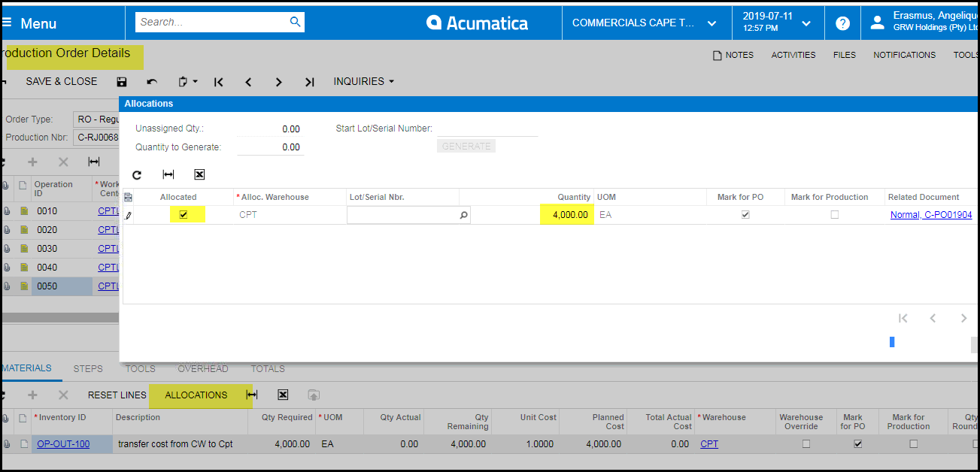Image resolution: width=980 pixels, height=472 pixels.
Task: Click the save disk icon in toolbar
Action: [122, 82]
